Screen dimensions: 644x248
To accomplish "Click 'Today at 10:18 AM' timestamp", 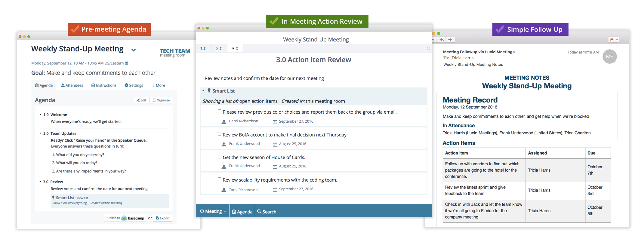I will 583,52.
